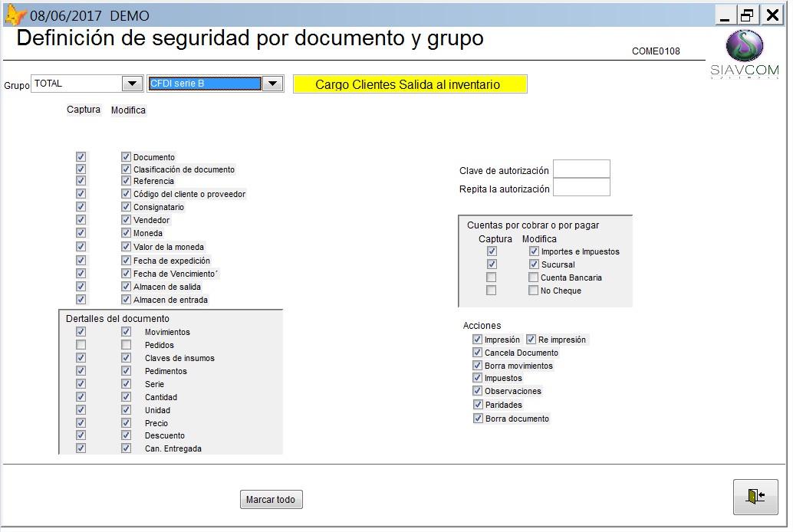Toggle Modifica Importes e Impuestos checkbox
793x532 pixels.
click(534, 251)
